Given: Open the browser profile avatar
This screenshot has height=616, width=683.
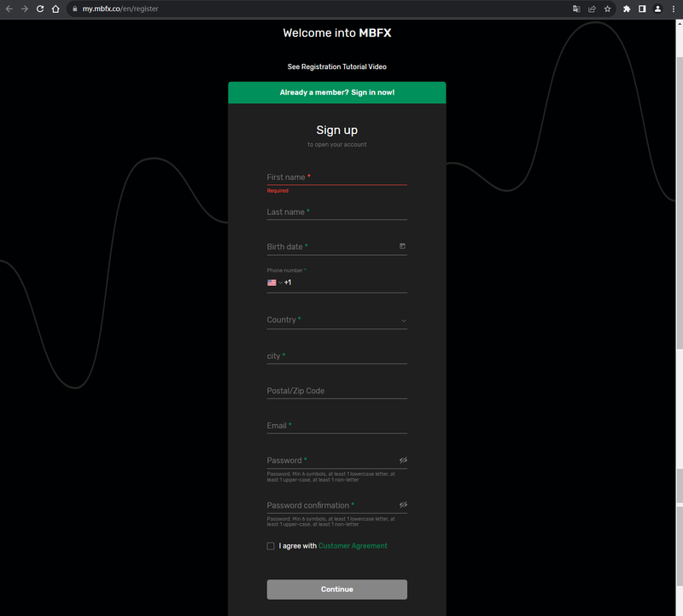Looking at the screenshot, I should point(657,9).
